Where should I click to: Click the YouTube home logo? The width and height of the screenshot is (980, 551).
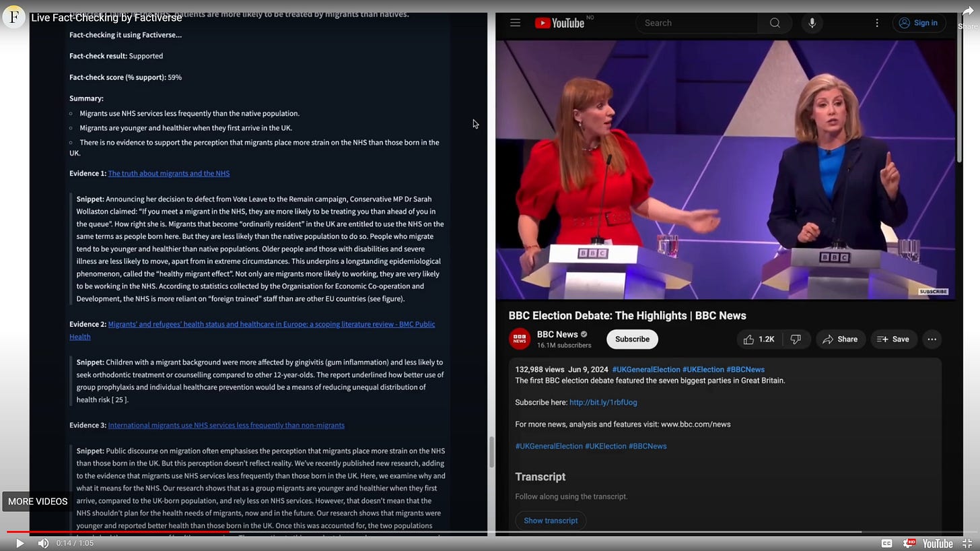[x=559, y=22]
